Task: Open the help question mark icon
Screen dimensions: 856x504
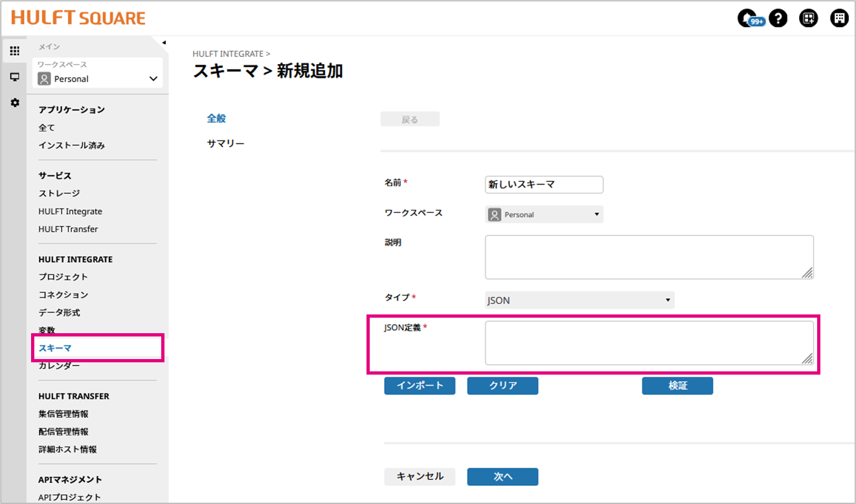Action: [x=778, y=18]
